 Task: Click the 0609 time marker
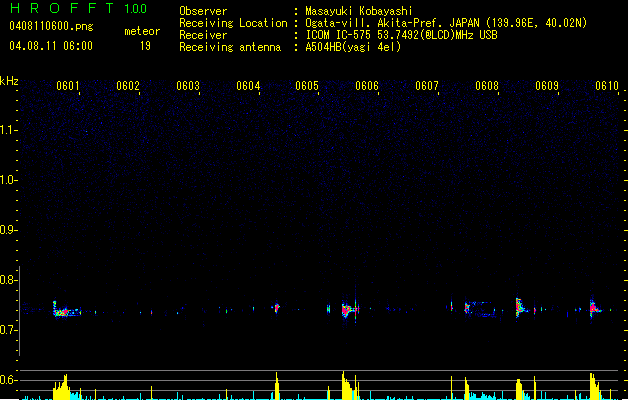pos(547,86)
